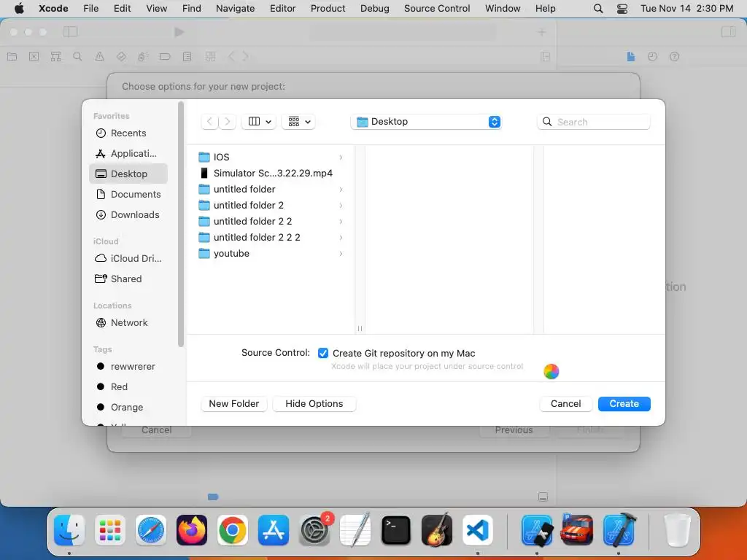Open Spotlight search in the menu bar
747x560 pixels.
tap(598, 9)
